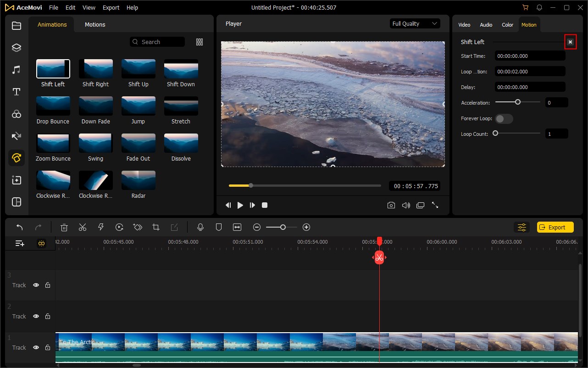Lock Track 2

[x=48, y=316]
